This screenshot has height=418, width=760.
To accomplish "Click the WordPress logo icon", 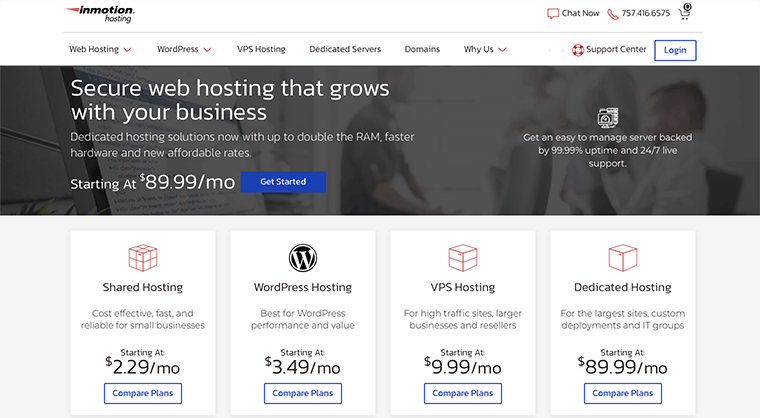I will click(x=302, y=257).
